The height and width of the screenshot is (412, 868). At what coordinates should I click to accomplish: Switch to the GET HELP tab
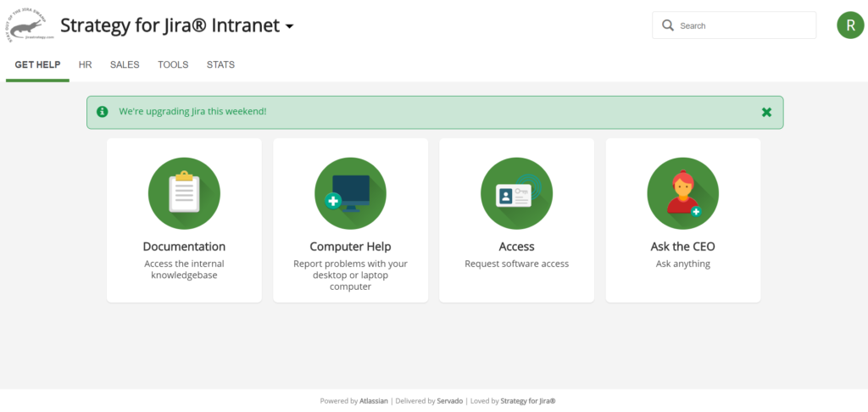tap(37, 64)
